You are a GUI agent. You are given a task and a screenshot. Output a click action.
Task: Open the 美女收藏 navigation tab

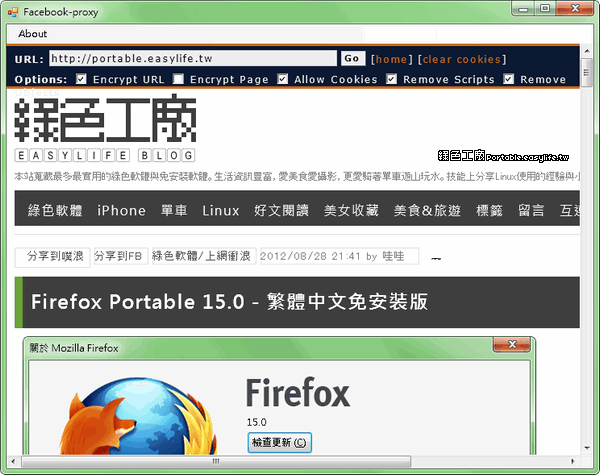[x=351, y=211]
